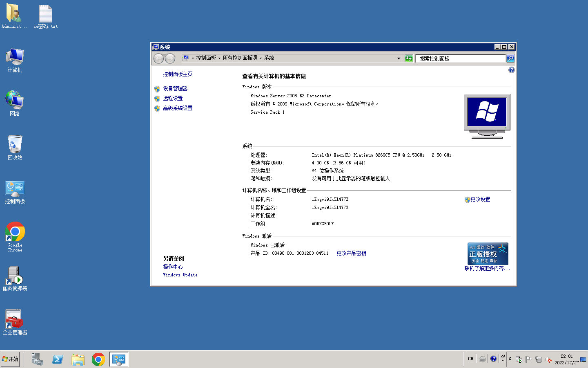This screenshot has height=368, width=588.
Task: Click the System window title bar icon
Action: 156,47
